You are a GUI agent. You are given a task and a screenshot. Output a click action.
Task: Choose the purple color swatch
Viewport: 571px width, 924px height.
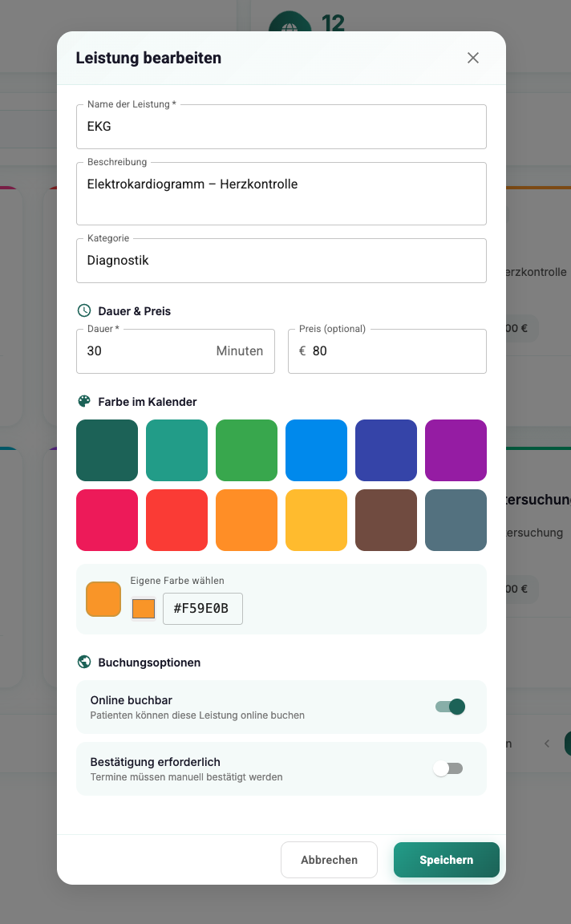tap(456, 450)
